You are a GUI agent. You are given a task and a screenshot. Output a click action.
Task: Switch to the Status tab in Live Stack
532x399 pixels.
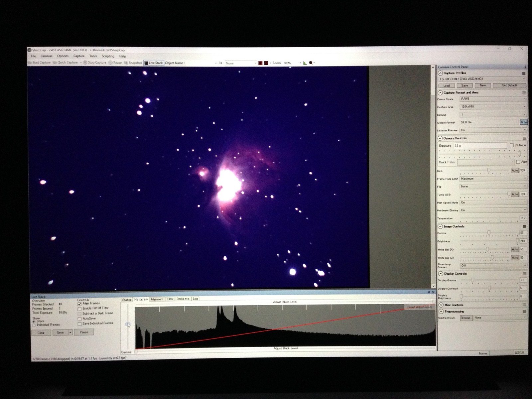[127, 300]
